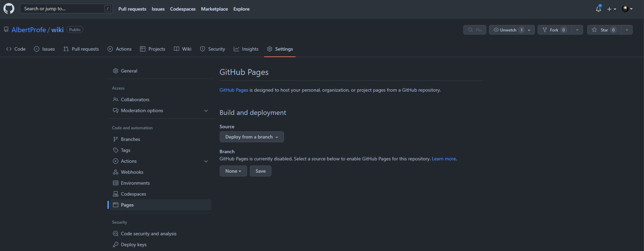Viewport: 644px width, 251px height.
Task: Click the GitHub Octocat logo
Action: point(9,9)
